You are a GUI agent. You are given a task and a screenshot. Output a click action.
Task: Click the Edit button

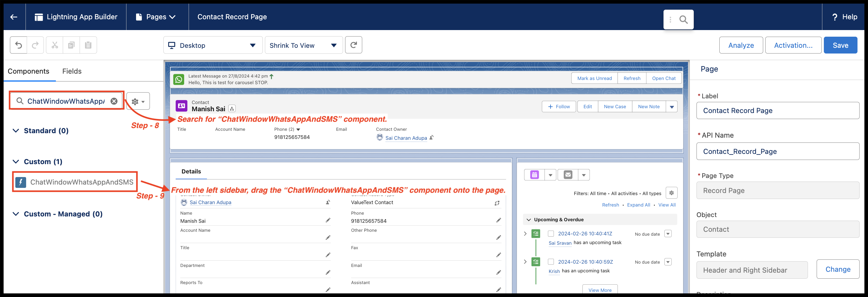click(588, 106)
